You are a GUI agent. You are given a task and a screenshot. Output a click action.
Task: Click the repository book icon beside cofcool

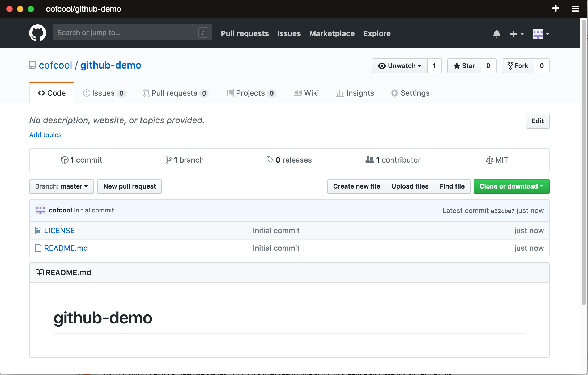pyautogui.click(x=32, y=65)
